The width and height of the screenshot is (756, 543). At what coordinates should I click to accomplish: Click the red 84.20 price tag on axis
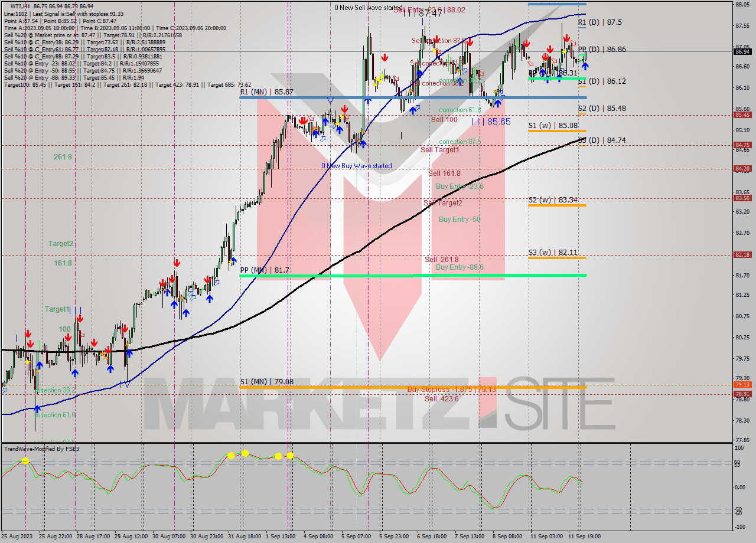coord(742,168)
